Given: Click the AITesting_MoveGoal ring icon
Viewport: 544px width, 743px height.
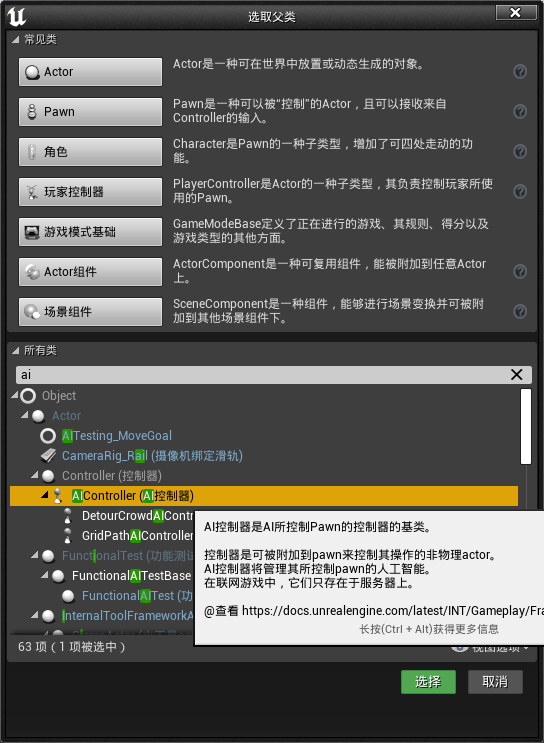Looking at the screenshot, I should coord(48,436).
